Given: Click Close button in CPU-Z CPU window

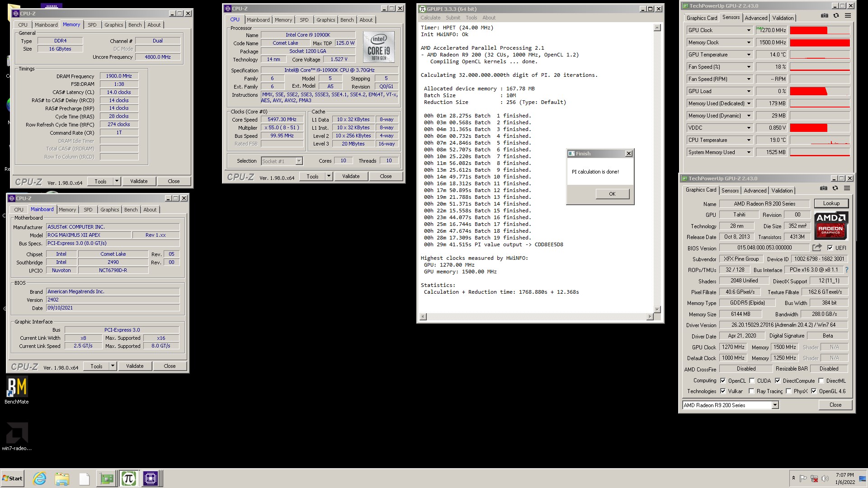Looking at the screenshot, I should point(386,176).
